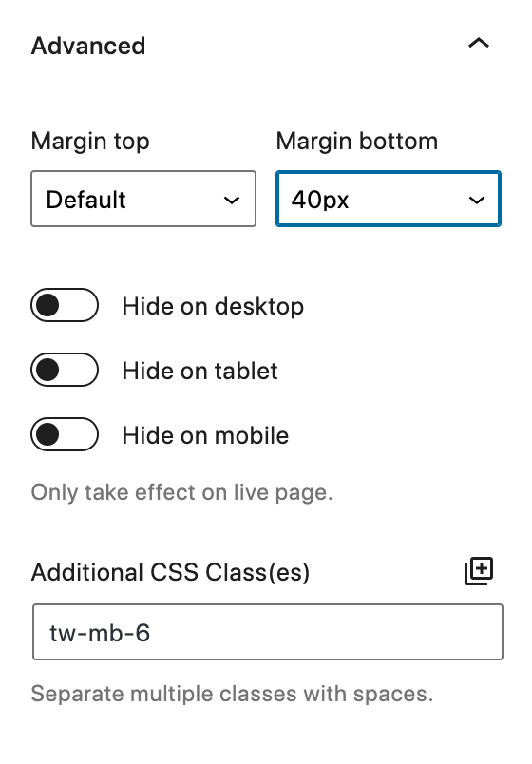
Task: Click the Advanced section heading
Action: 88,46
